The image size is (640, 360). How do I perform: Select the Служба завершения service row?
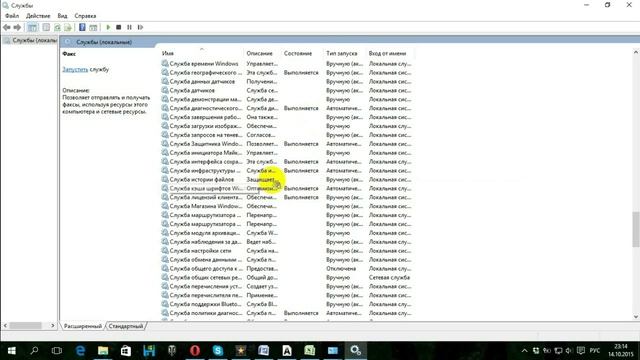287,117
